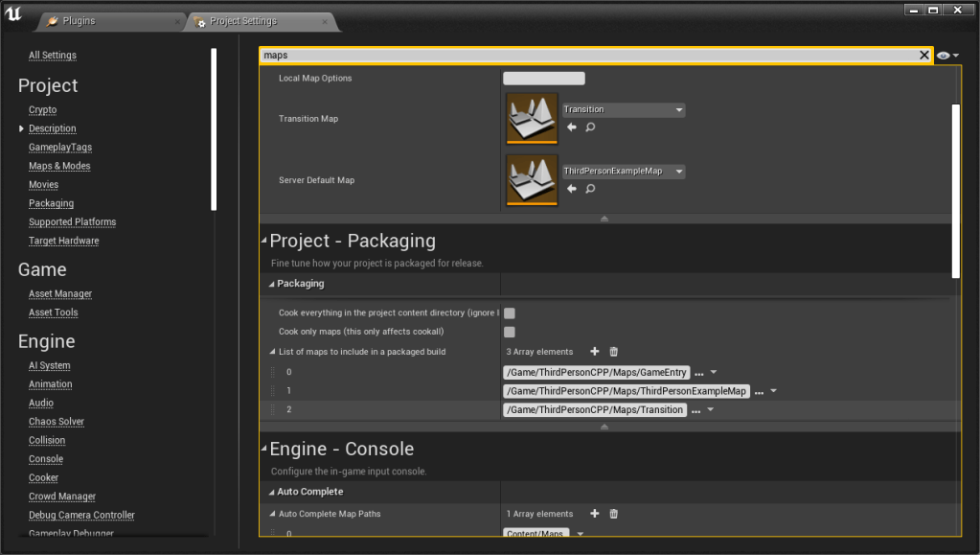
Task: Clear the maps search field with X
Action: point(923,56)
